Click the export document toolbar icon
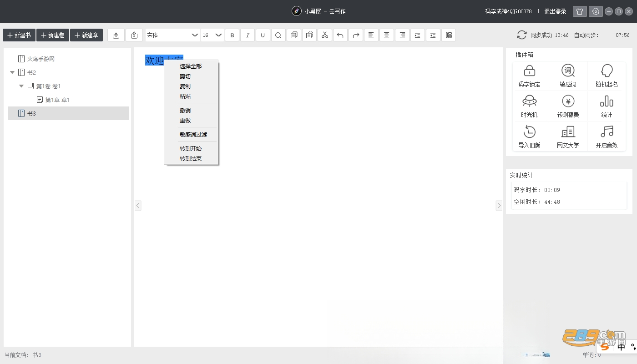 [x=134, y=35]
